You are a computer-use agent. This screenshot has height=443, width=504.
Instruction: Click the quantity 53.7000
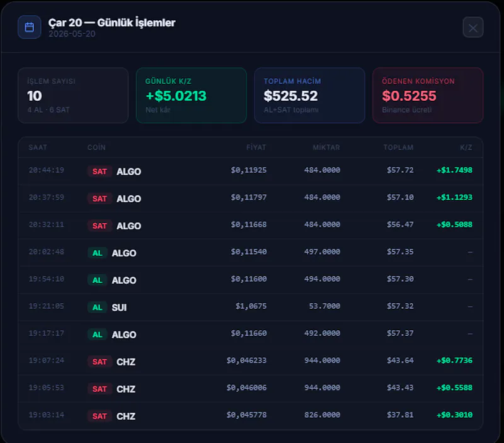(324, 306)
